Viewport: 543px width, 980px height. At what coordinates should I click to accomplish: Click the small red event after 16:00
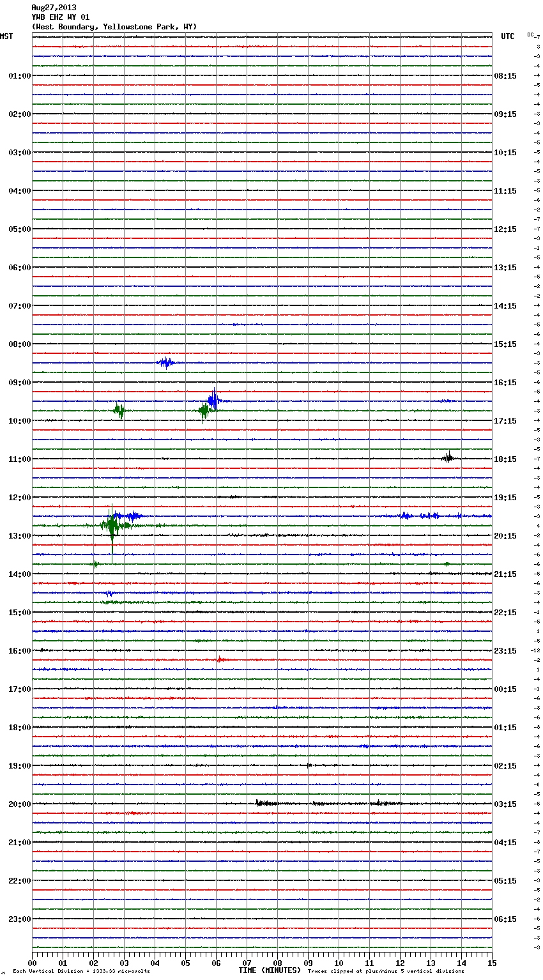220,659
